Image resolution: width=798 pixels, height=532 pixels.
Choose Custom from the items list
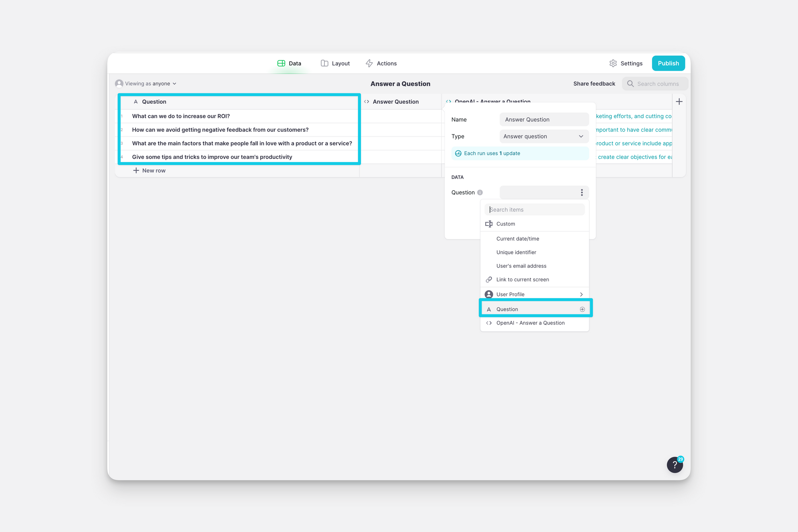click(505, 224)
